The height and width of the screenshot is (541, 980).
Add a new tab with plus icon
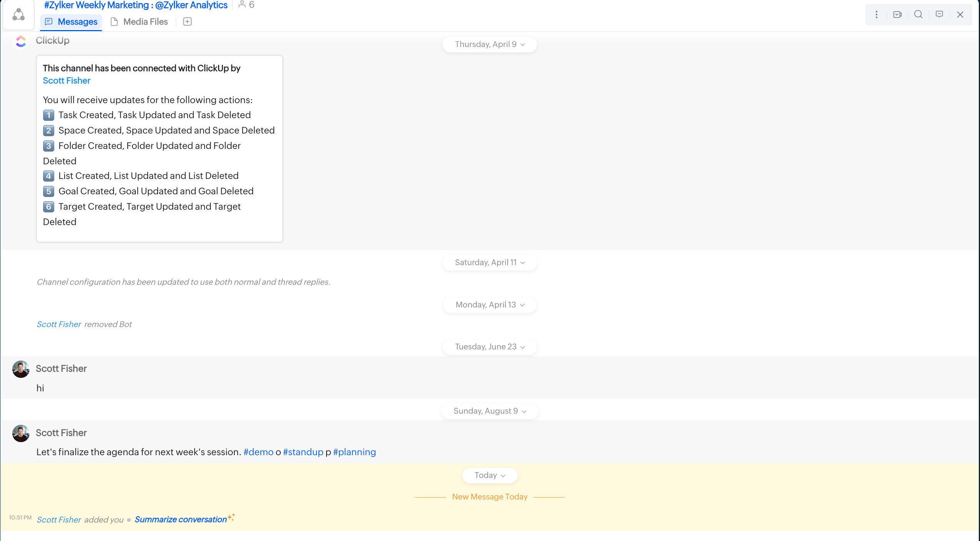pos(187,22)
